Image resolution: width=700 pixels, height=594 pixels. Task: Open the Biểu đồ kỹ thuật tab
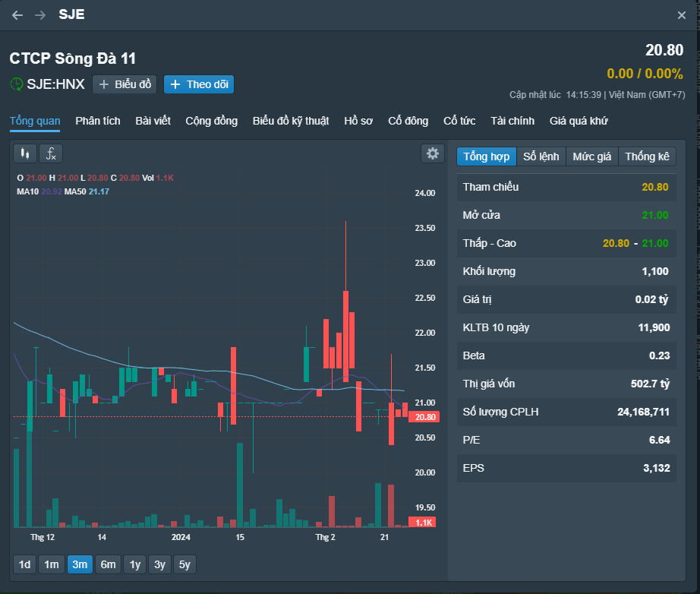tap(291, 121)
